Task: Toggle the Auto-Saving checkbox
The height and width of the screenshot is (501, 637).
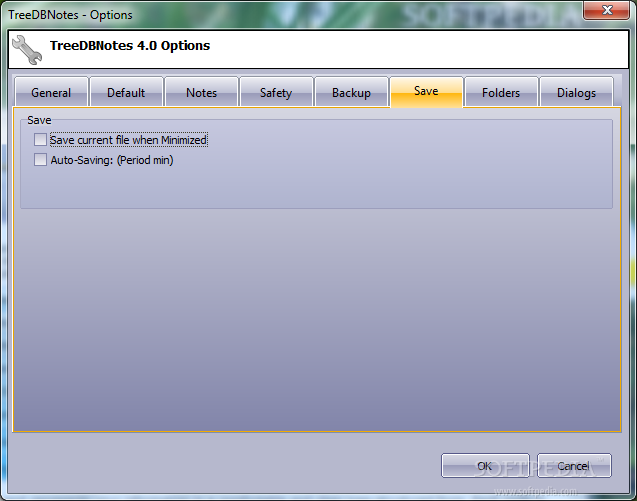Action: point(40,160)
